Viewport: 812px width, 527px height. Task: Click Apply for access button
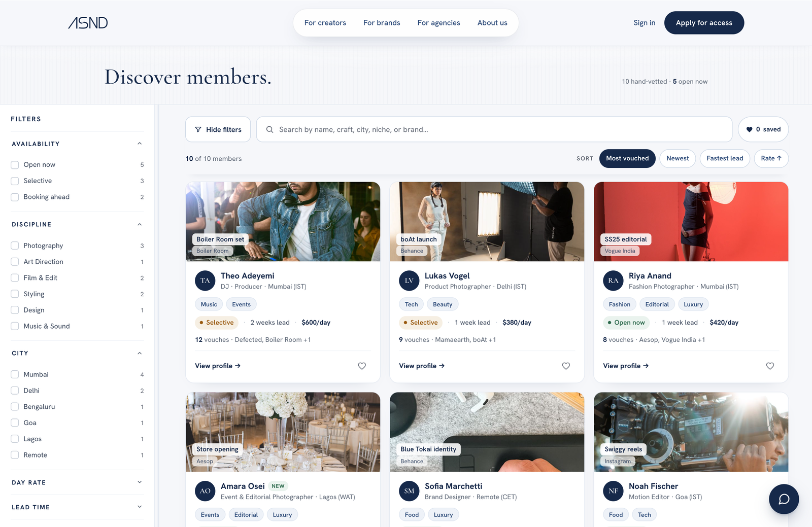pyautogui.click(x=704, y=23)
